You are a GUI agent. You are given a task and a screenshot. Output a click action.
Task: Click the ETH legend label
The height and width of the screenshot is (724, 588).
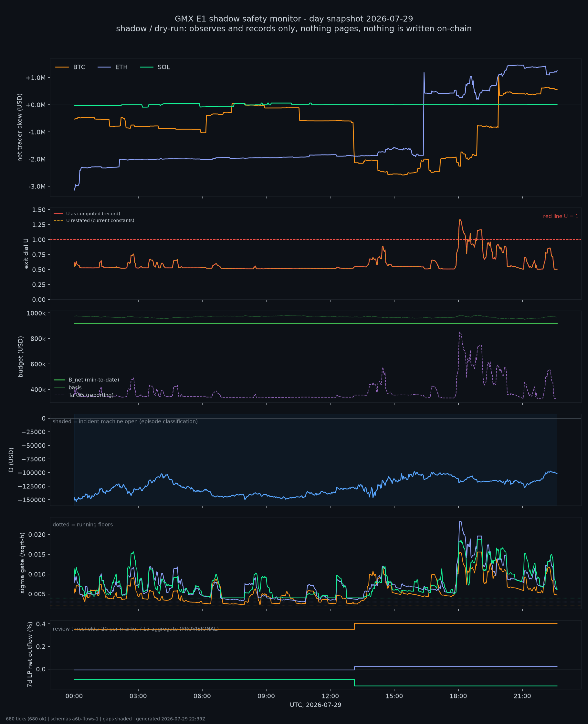click(x=121, y=67)
